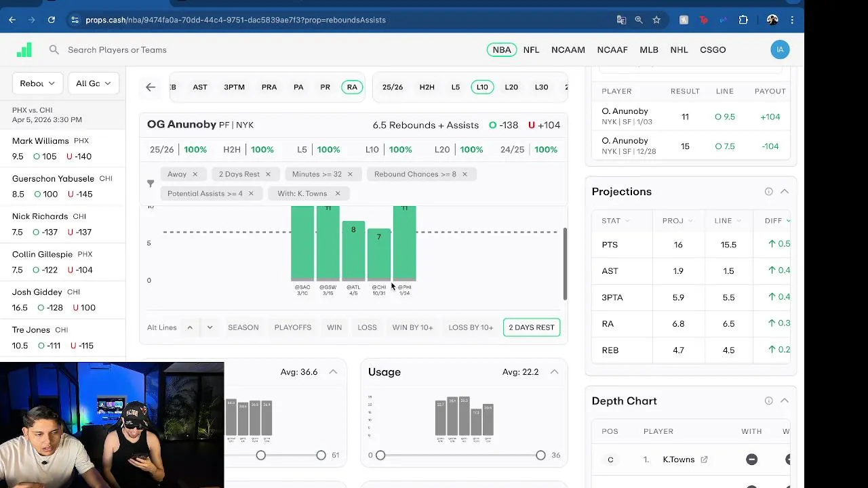Open K.Towns external link icon
868x488 pixels.
(x=704, y=460)
